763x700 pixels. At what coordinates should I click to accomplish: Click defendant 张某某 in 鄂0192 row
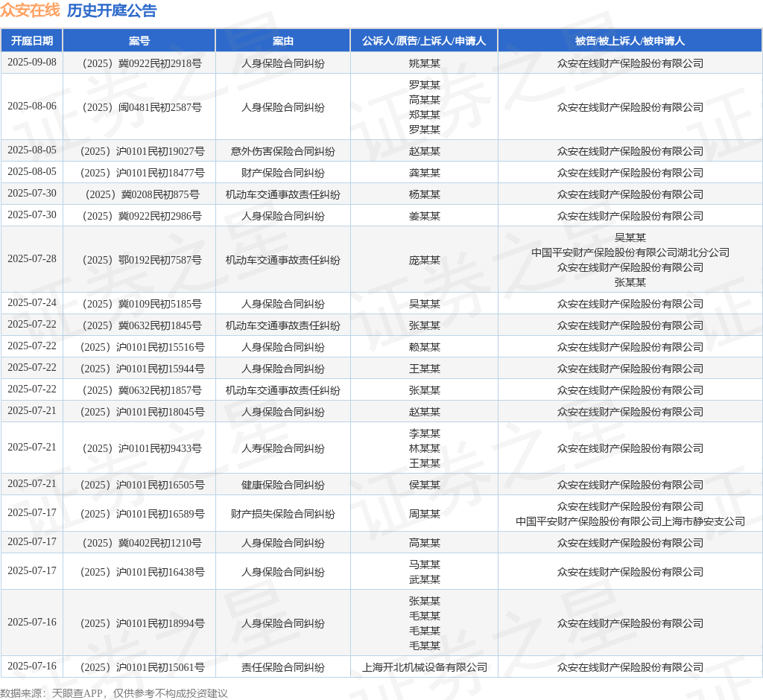[x=630, y=283]
